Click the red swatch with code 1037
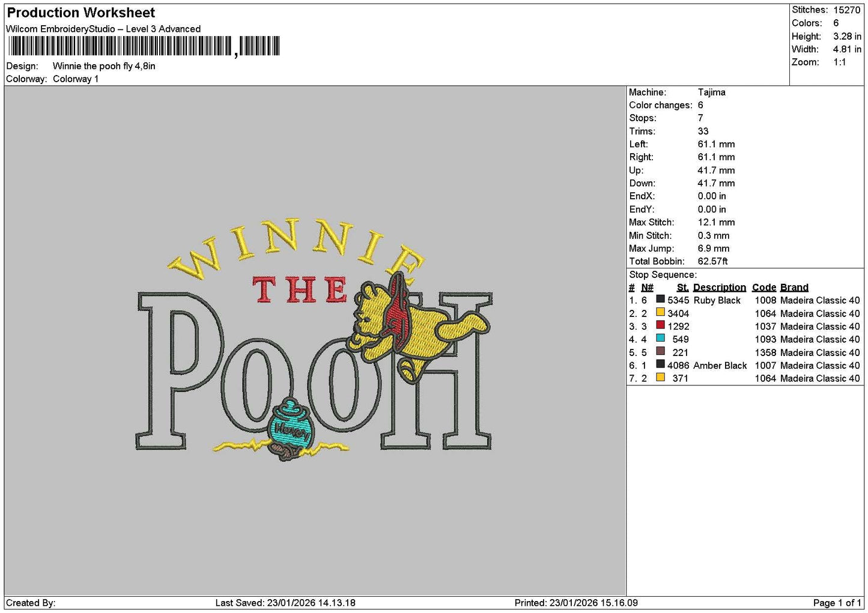Viewport: 868px width, 613px height. click(x=660, y=325)
